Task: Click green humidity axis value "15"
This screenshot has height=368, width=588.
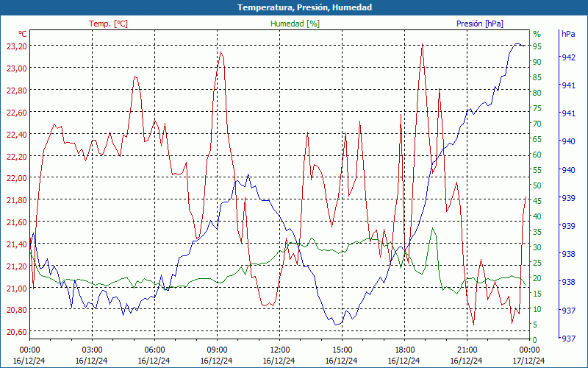Action: pyautogui.click(x=537, y=294)
